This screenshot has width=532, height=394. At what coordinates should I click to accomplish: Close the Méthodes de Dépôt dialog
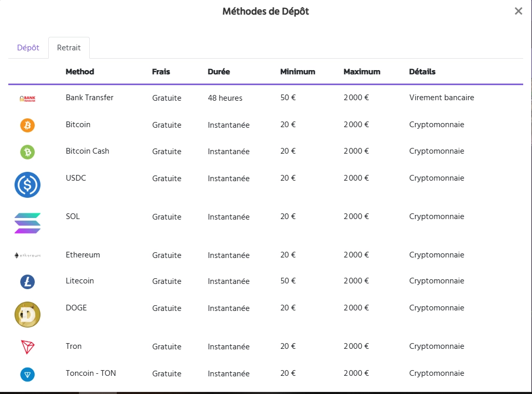coord(518,11)
